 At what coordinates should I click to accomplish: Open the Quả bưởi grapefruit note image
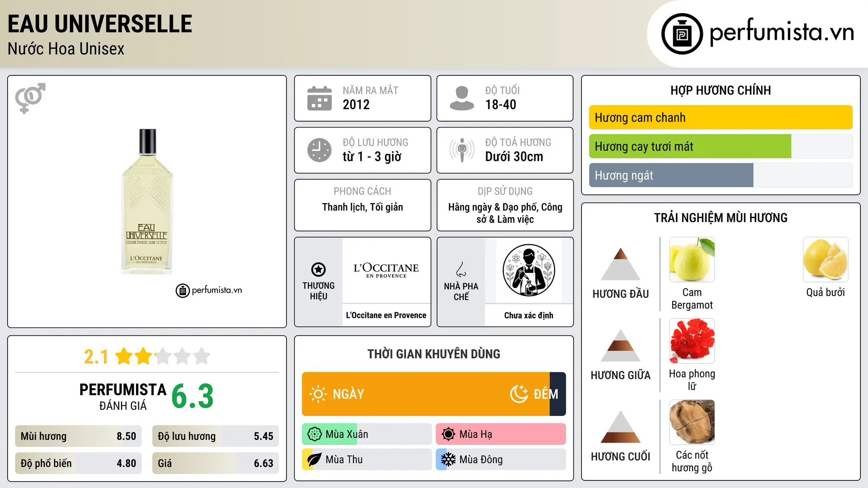pyautogui.click(x=826, y=260)
